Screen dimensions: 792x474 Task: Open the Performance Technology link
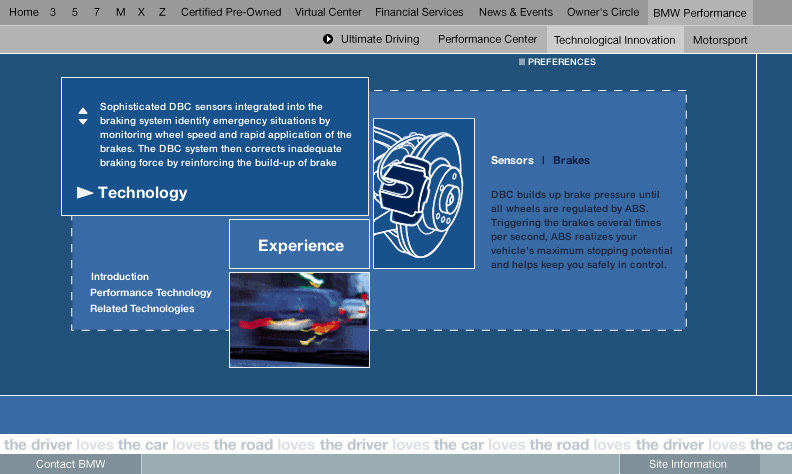151,293
